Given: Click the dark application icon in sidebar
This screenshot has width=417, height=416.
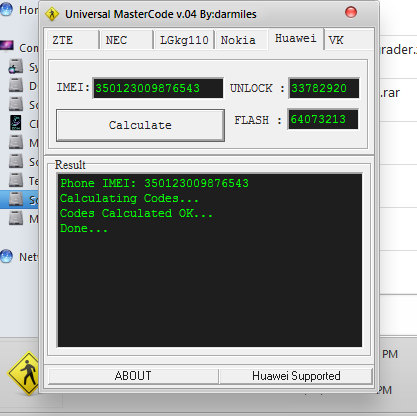Looking at the screenshot, I should [x=15, y=123].
